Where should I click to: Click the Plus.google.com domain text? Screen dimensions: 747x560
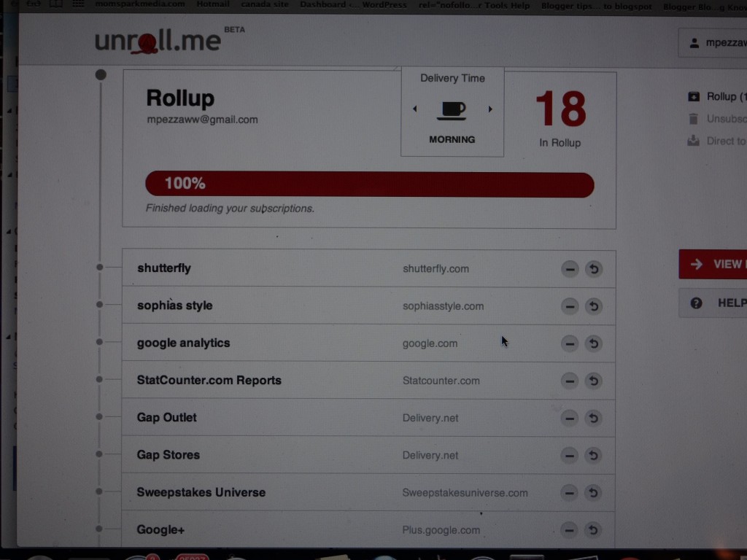(x=441, y=530)
